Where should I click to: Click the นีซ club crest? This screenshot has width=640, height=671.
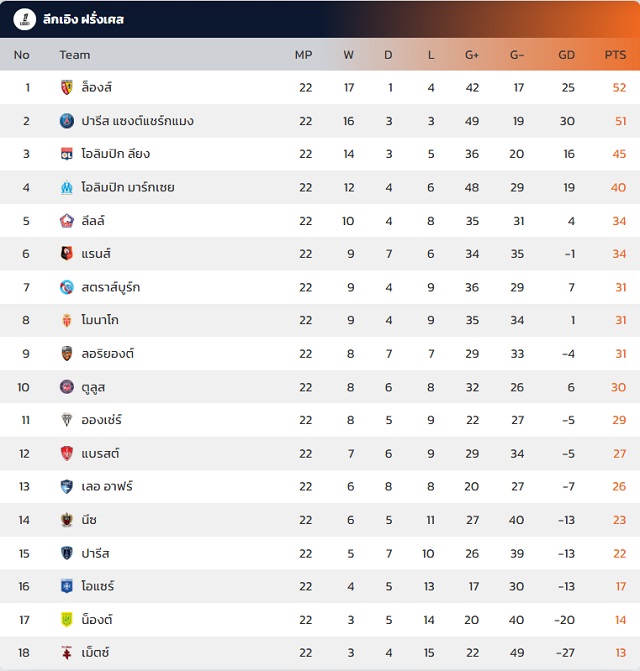(67, 520)
